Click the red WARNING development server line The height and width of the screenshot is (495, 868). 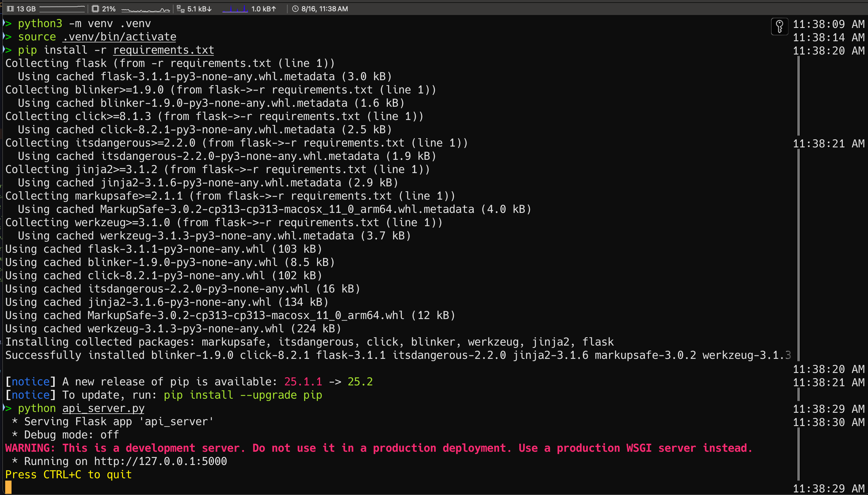[x=379, y=448]
